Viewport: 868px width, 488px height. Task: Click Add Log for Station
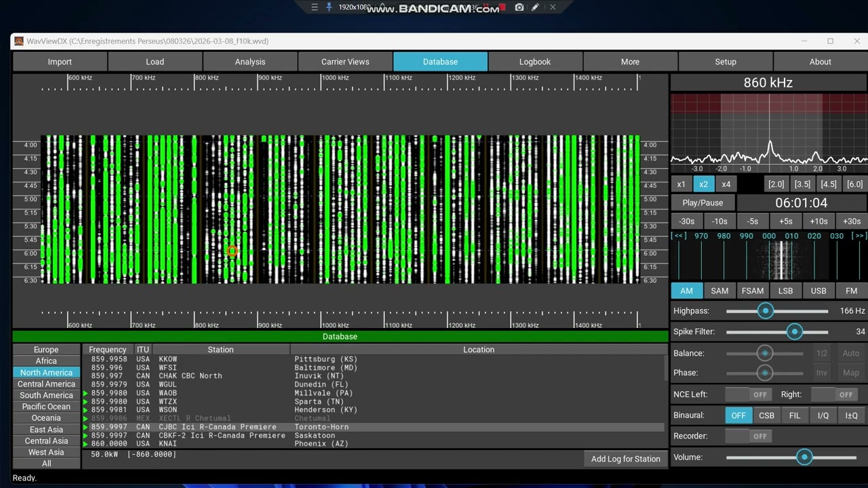click(x=625, y=459)
